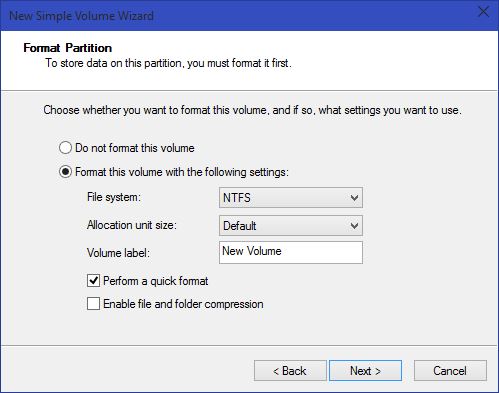
Task: Click the 'Choose whether you want to format' instruction
Action: (x=252, y=110)
